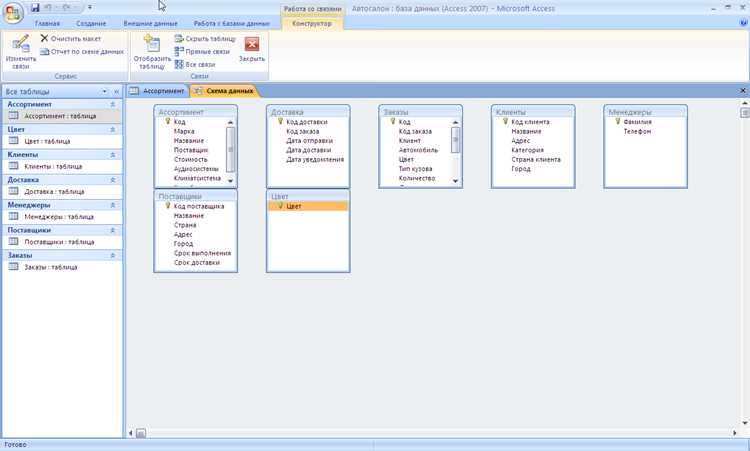
Task: Switch to the Ассортимент document tab
Action: point(157,91)
